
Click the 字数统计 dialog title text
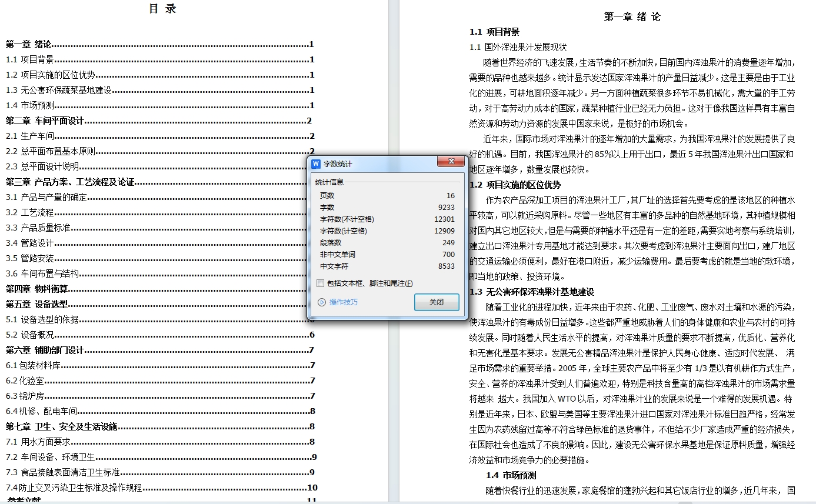coord(338,164)
